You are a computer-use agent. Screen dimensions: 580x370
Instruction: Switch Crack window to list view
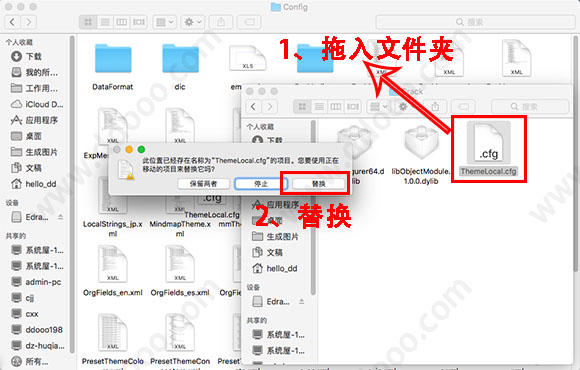319,107
